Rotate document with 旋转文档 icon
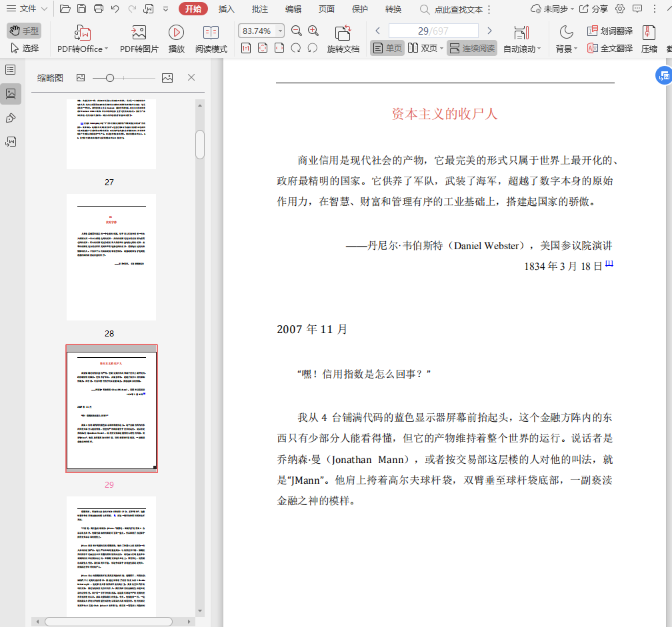This screenshot has width=672, height=627. coord(343,33)
